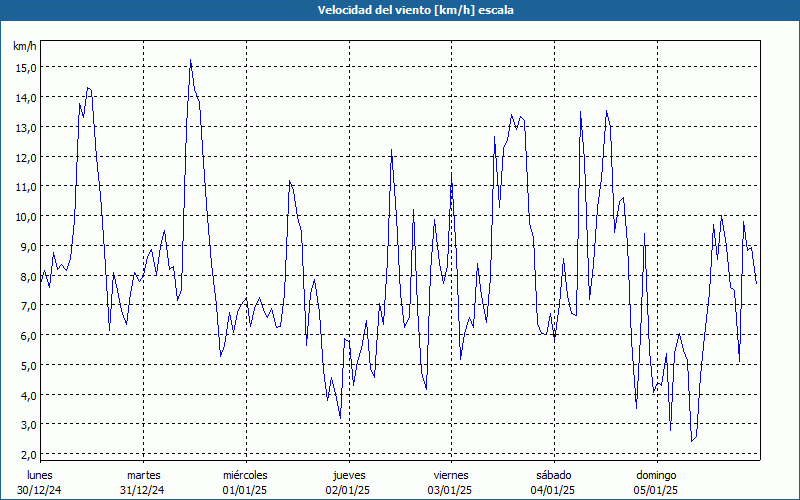Click the 'viernes' day label
The width and height of the screenshot is (800, 500).
point(451,475)
